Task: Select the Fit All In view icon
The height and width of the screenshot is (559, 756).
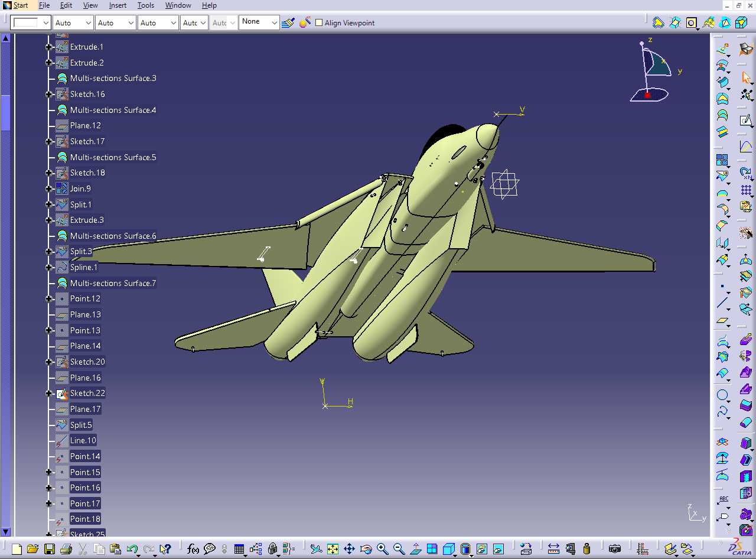Action: pyautogui.click(x=333, y=549)
